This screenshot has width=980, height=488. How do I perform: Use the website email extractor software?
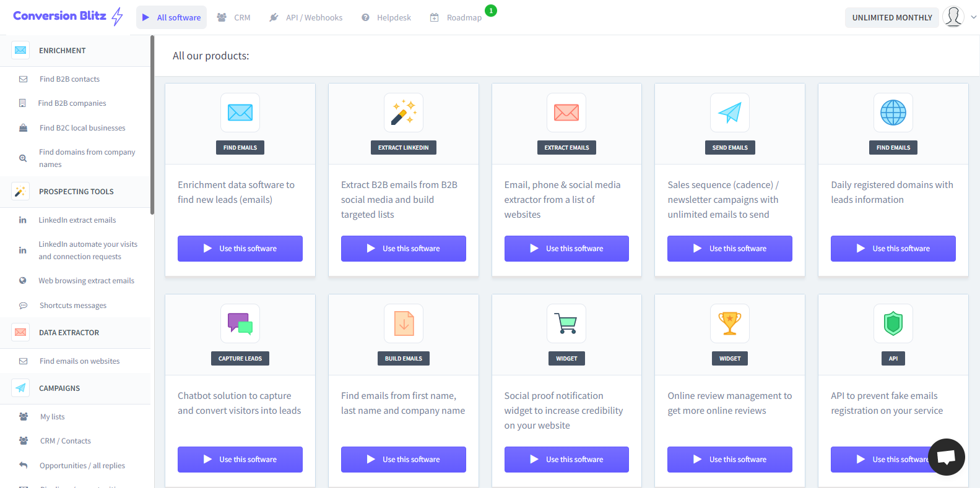click(566, 249)
